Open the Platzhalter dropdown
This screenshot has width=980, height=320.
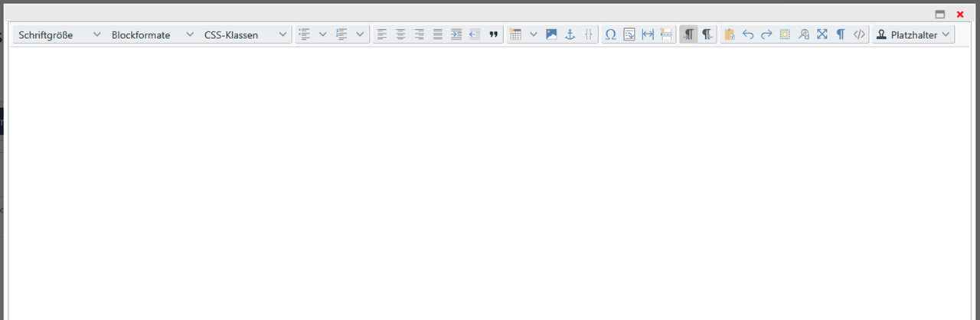[914, 34]
